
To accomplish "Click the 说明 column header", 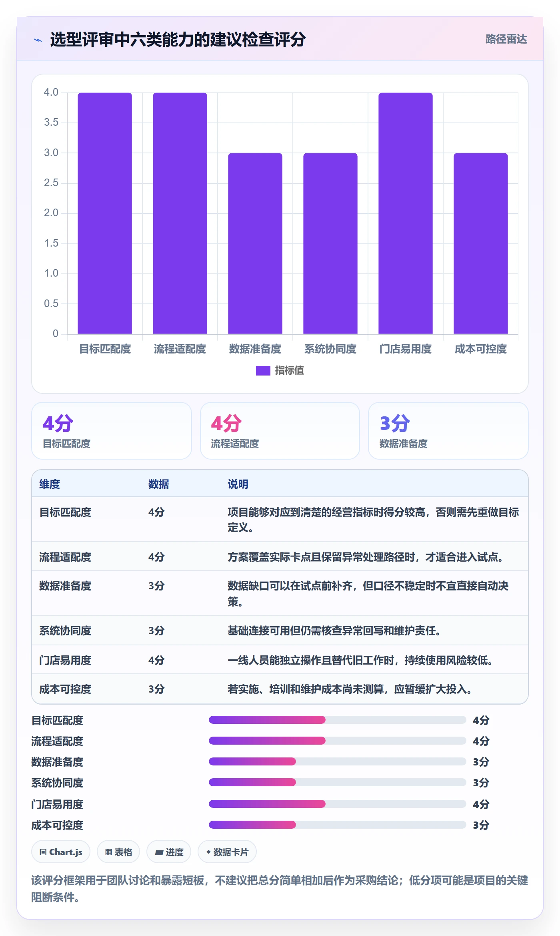I will (x=238, y=484).
